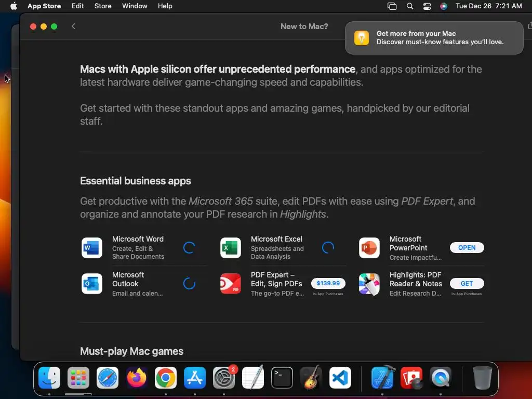Open the Apple menu
This screenshot has width=532, height=399.
click(14, 6)
